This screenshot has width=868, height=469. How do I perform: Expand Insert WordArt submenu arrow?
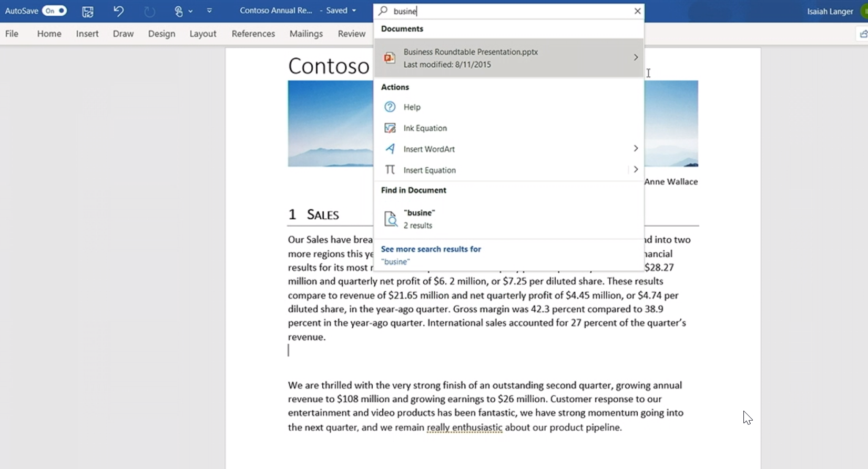coord(636,149)
